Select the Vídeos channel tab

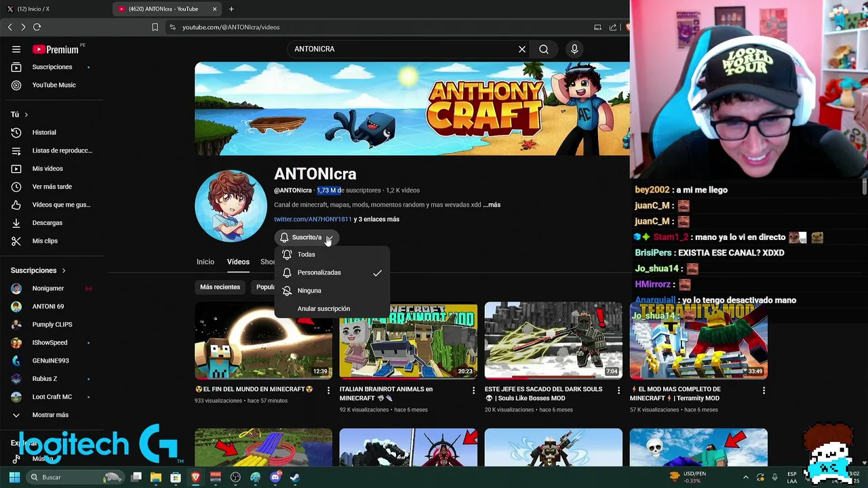pos(238,262)
